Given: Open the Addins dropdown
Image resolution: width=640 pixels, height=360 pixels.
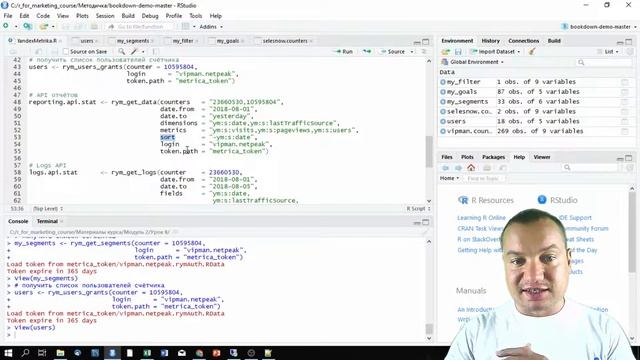Looking at the screenshot, I should tap(211, 27).
